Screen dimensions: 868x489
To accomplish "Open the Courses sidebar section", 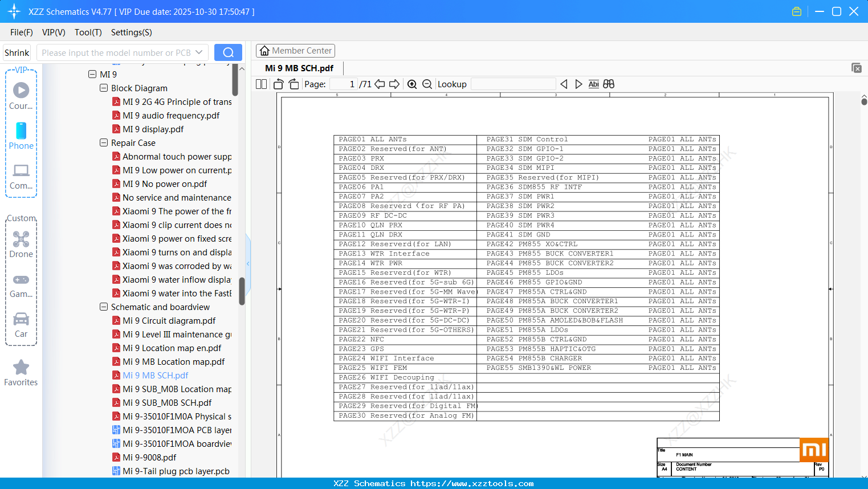I will [21, 96].
